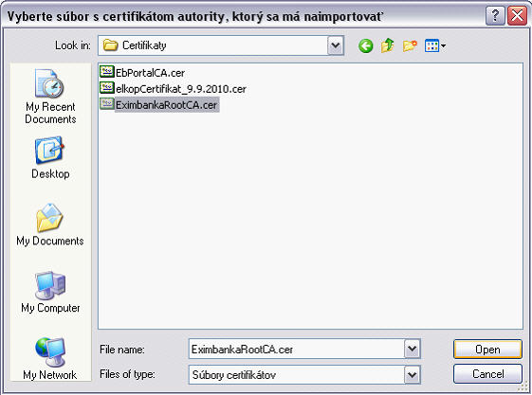Image resolution: width=532 pixels, height=395 pixels.
Task: Click the Certifikaty Look in combo box
Action: (x=221, y=45)
